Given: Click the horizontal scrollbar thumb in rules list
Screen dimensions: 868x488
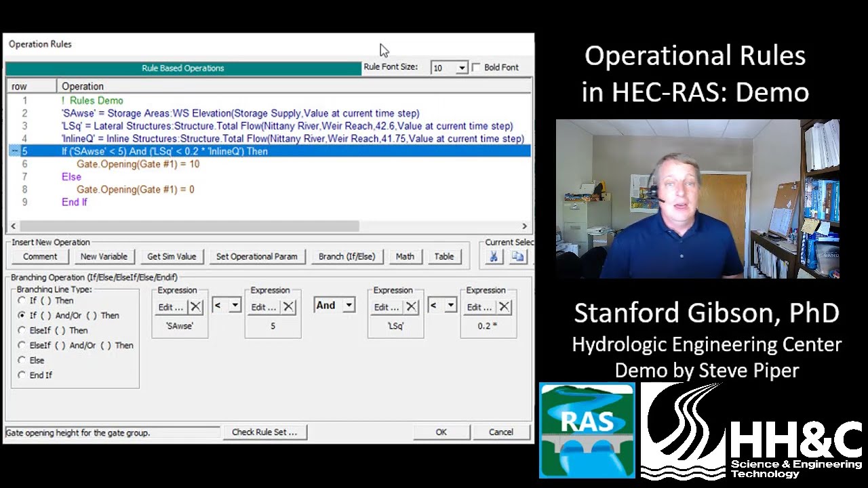Looking at the screenshot, I should [x=189, y=226].
